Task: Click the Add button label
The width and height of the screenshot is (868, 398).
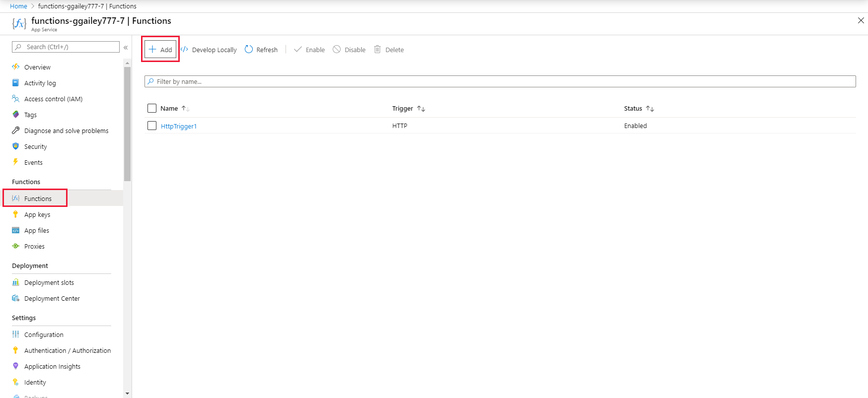Action: coord(166,50)
